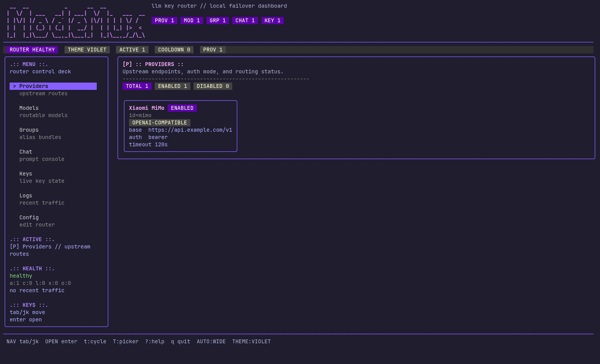Click the MOD 1 header badge

pyautogui.click(x=192, y=20)
